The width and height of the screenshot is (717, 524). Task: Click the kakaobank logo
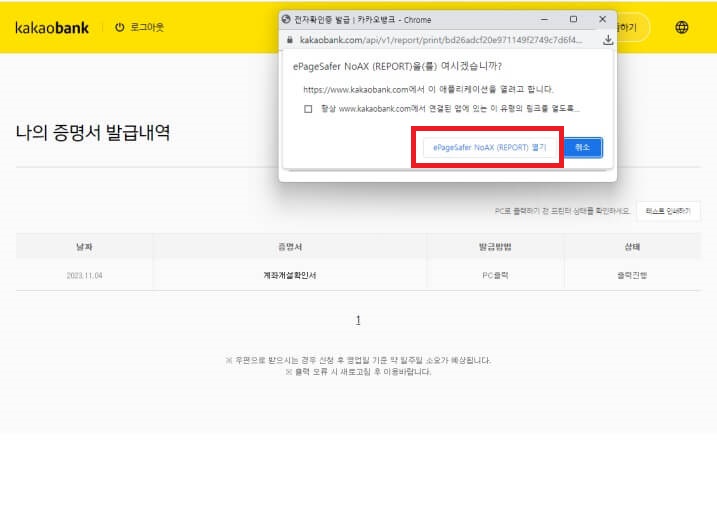pyautogui.click(x=52, y=28)
